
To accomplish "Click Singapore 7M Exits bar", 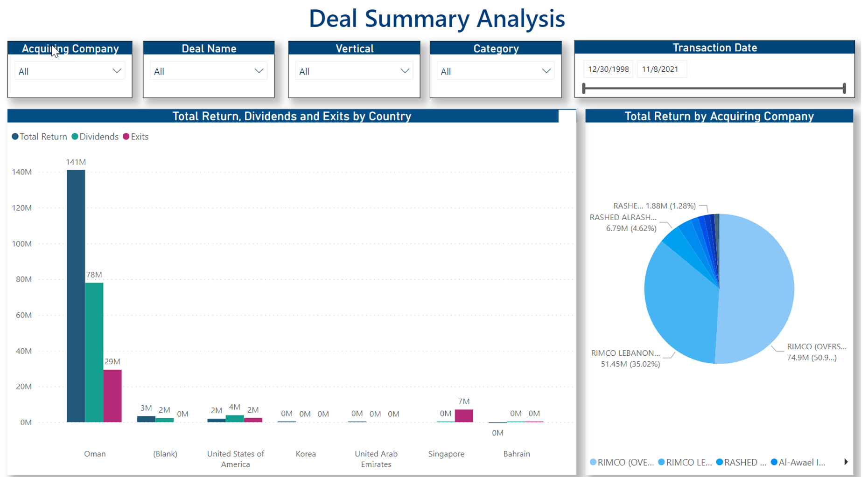I will pos(464,416).
